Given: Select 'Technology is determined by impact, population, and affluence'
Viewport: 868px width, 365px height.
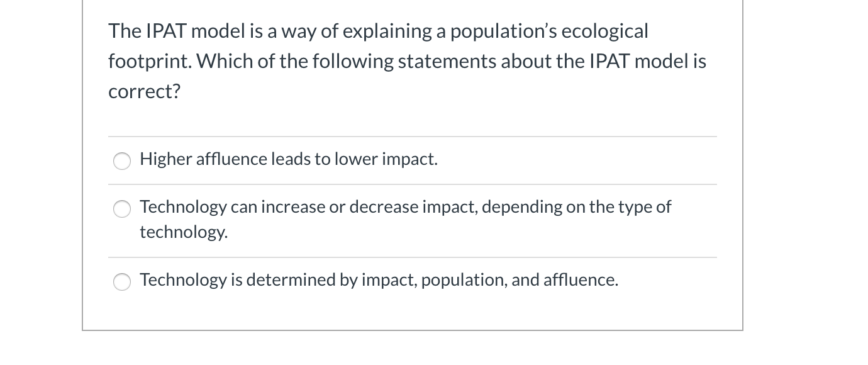Looking at the screenshot, I should (122, 282).
